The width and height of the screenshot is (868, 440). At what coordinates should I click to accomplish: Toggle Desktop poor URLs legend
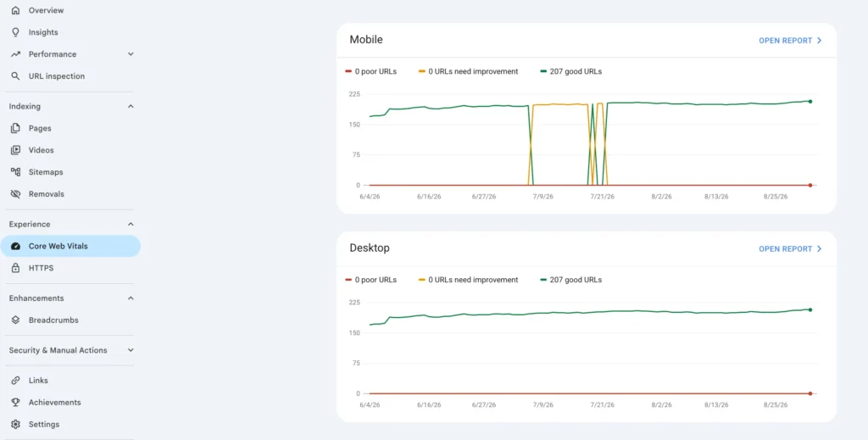pyautogui.click(x=370, y=280)
